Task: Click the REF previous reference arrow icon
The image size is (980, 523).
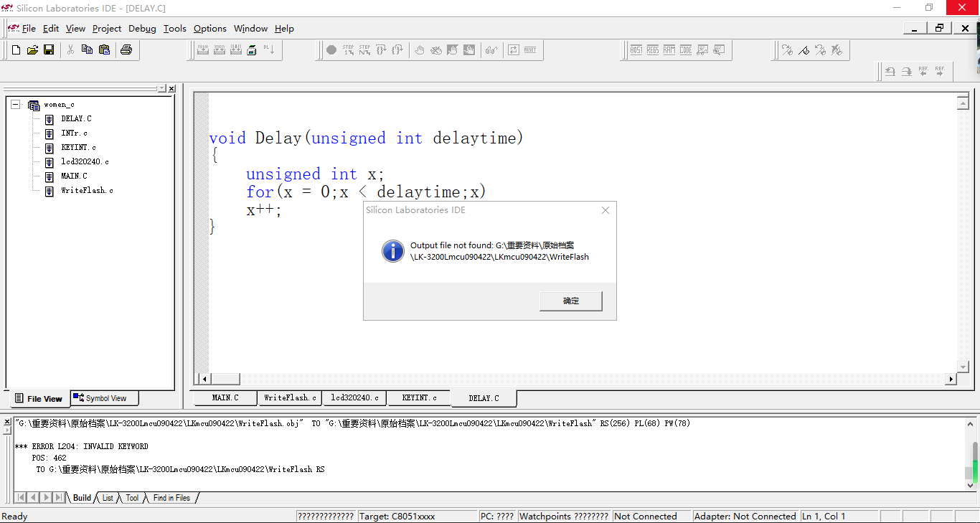Action: point(923,71)
